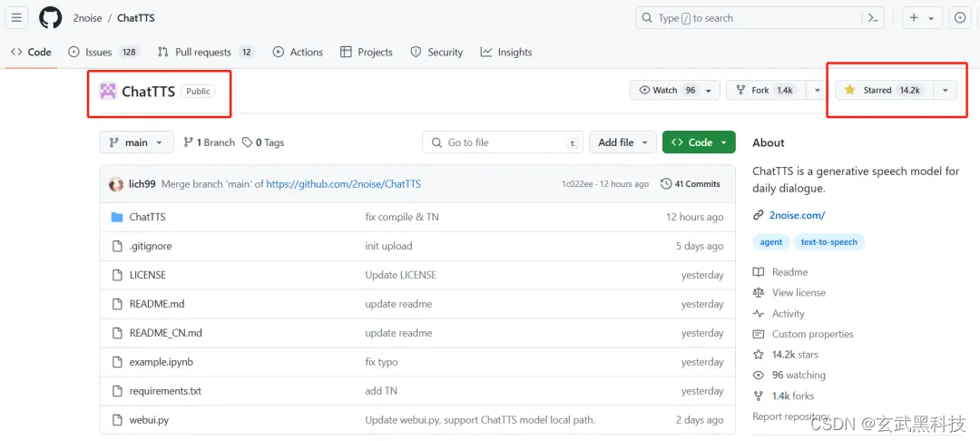Screen dimensions: 980x441
Task: Open the 41 Commits history link
Action: [691, 184]
